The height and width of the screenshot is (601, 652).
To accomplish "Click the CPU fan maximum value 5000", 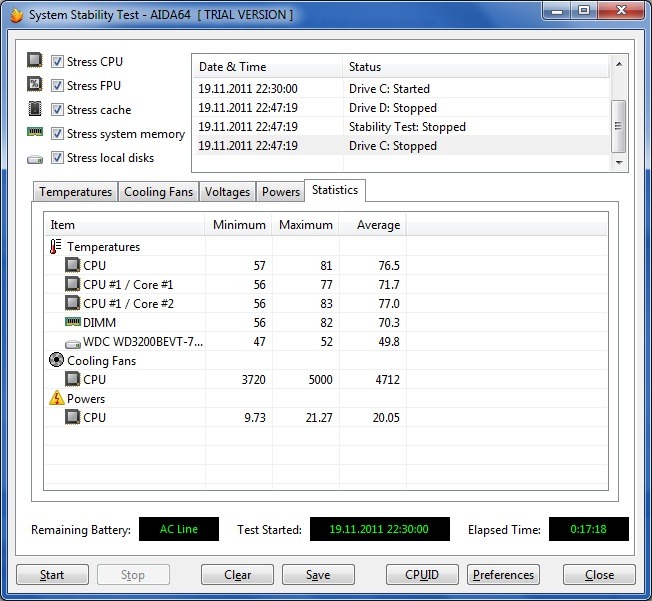I will pos(320,379).
